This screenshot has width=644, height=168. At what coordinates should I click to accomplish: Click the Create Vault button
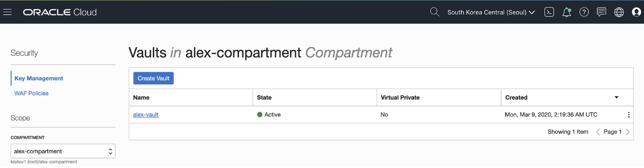pyautogui.click(x=153, y=78)
